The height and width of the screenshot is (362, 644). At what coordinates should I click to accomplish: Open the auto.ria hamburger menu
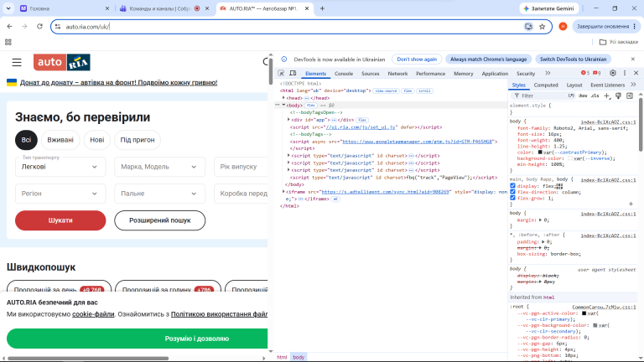[x=17, y=62]
